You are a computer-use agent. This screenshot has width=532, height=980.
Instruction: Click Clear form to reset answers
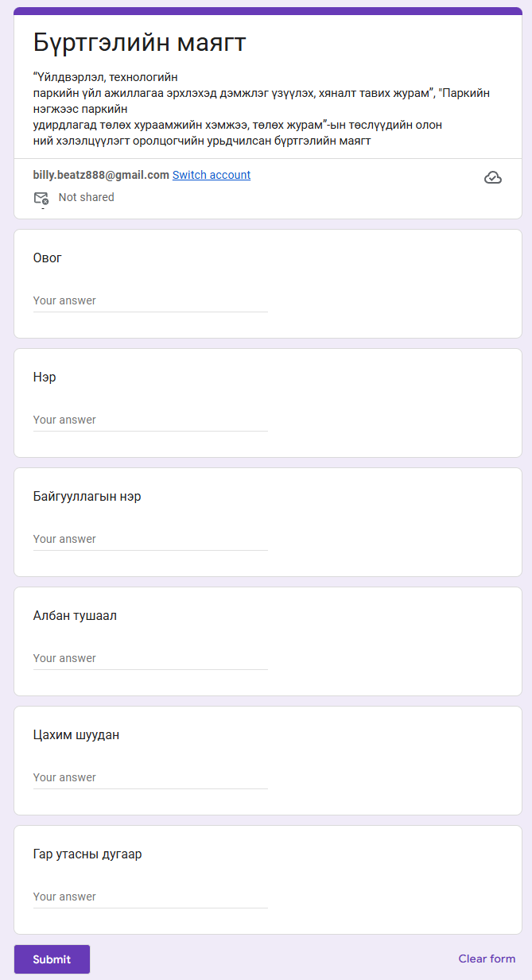487,959
